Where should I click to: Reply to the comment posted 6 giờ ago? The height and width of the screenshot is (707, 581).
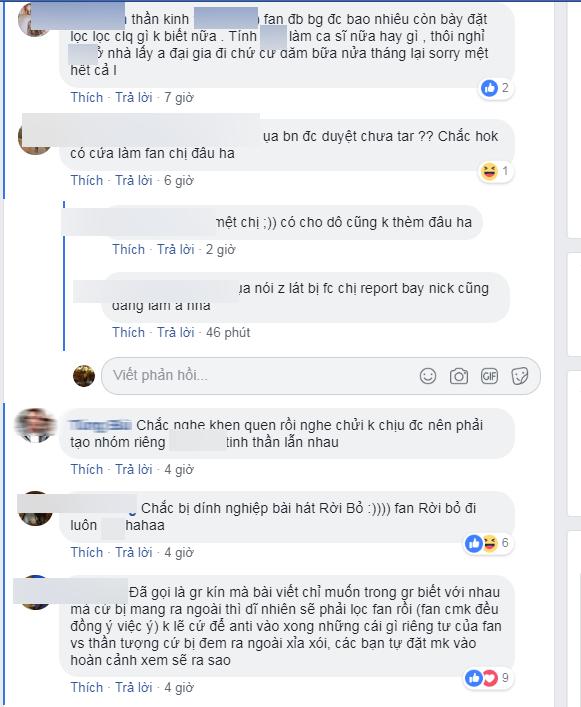click(x=134, y=180)
